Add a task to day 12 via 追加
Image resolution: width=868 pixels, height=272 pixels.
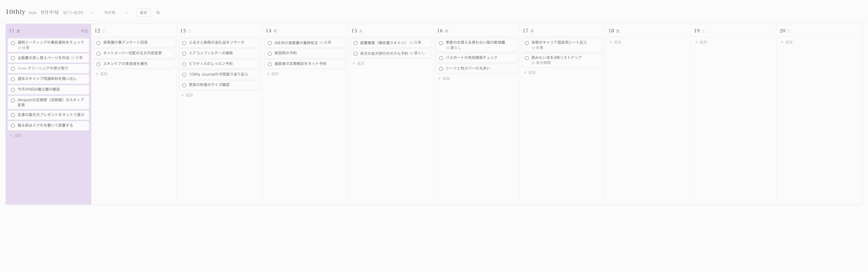tap(101, 74)
